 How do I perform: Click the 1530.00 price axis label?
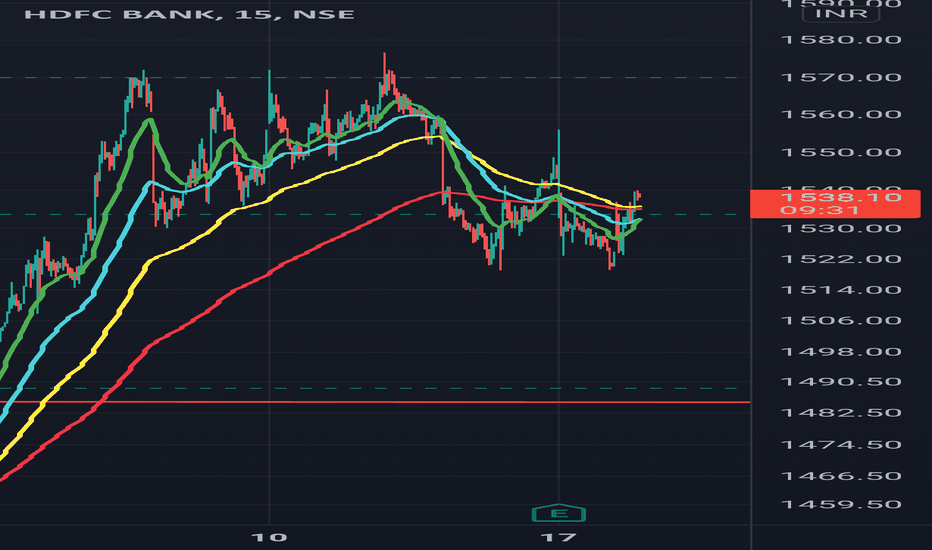(x=841, y=228)
